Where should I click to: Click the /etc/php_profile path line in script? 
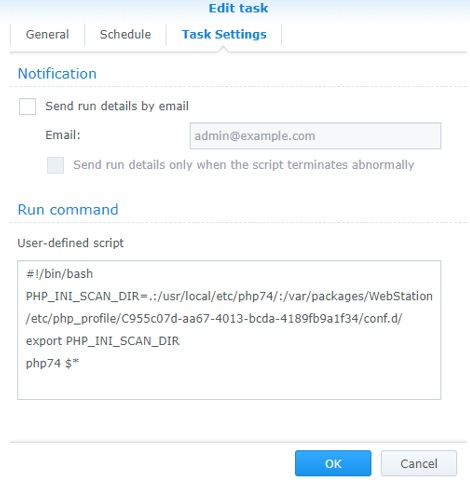pyautogui.click(x=214, y=318)
